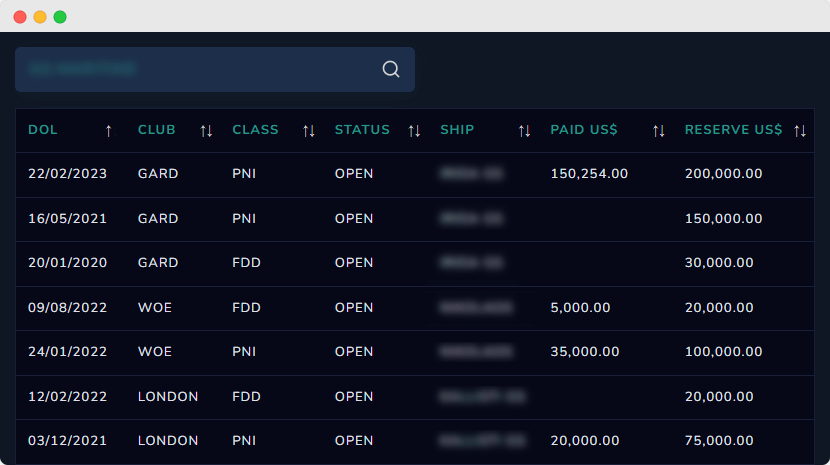Toggle sort arrows on CLUB column
830x465 pixels.
click(x=206, y=130)
